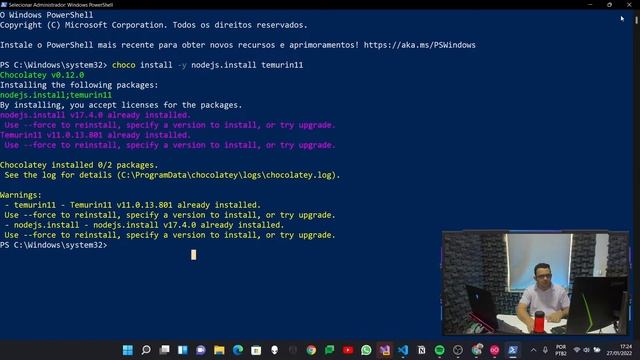Open Spotify from the taskbar
Screen dimensions: 640x360
pos(440,350)
